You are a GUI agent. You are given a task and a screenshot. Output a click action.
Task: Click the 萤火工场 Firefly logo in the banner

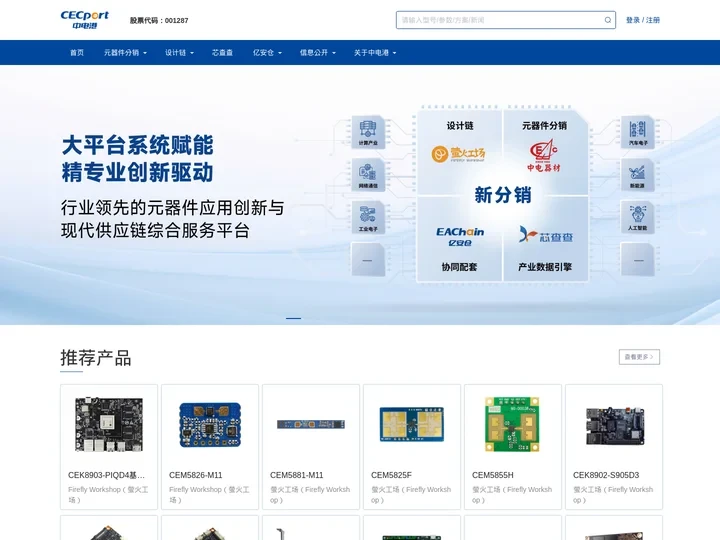tap(458, 154)
